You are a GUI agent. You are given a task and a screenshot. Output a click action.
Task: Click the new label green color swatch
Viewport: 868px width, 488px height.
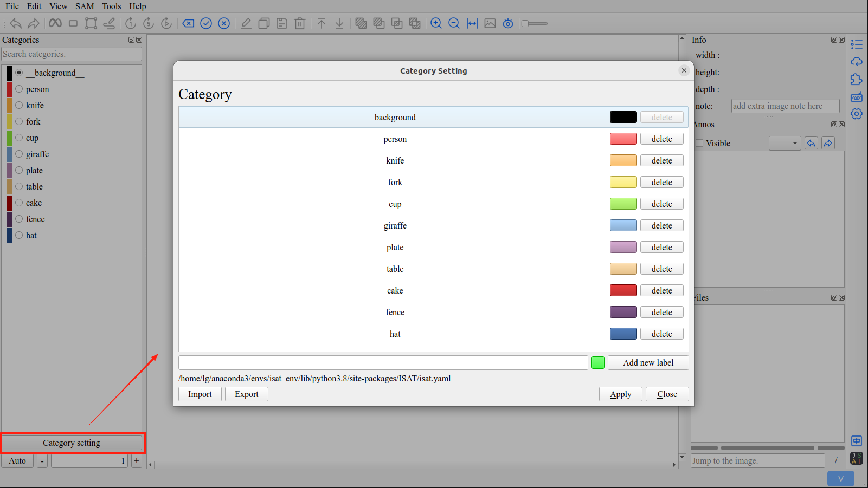click(x=597, y=362)
